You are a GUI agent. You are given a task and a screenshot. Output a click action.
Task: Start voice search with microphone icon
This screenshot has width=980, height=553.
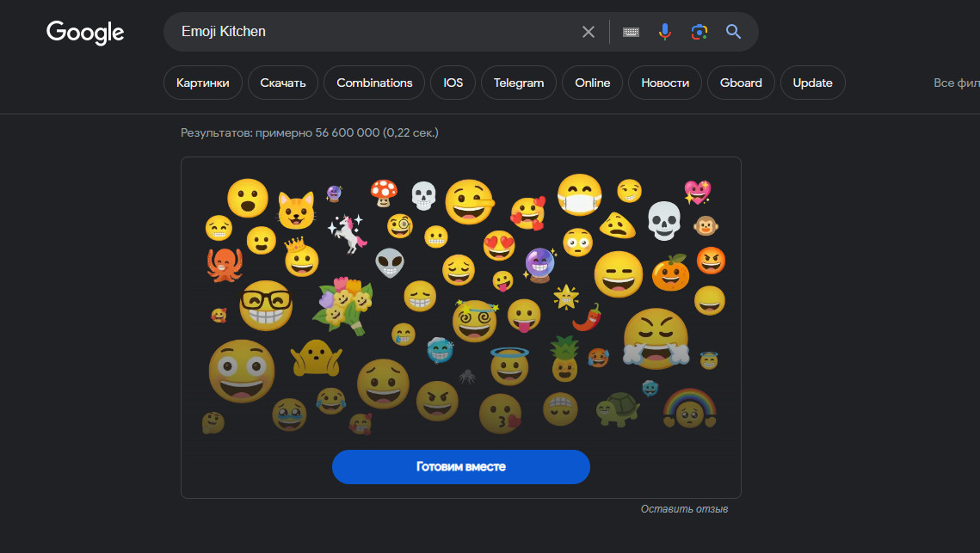pyautogui.click(x=664, y=32)
